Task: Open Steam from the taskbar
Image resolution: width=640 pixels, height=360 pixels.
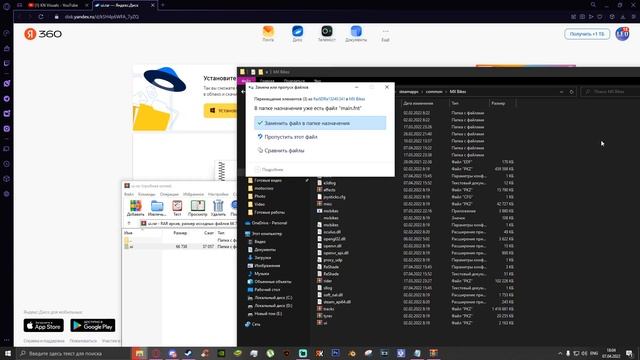Action: (188, 353)
